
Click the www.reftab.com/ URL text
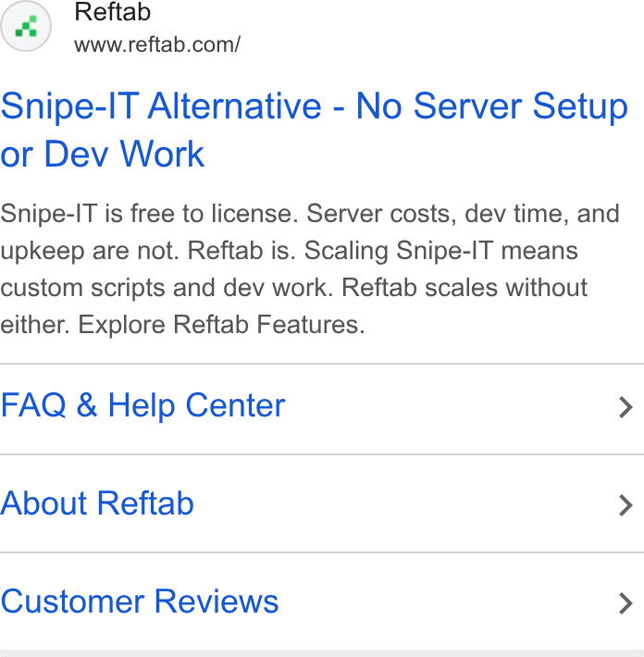[157, 44]
